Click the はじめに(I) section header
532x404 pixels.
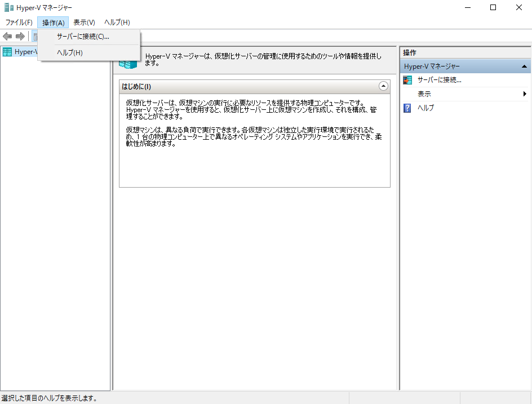click(x=255, y=87)
